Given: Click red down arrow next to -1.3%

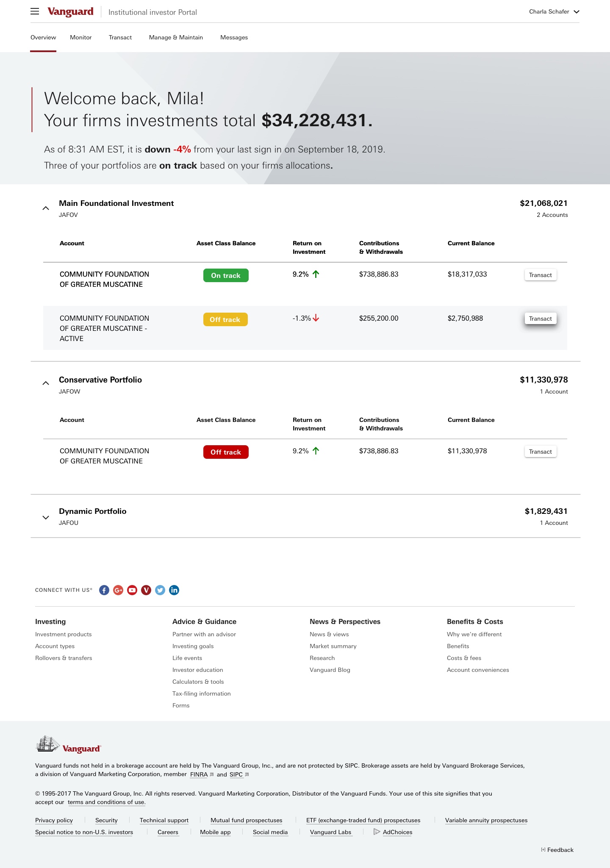Looking at the screenshot, I should coord(316,318).
